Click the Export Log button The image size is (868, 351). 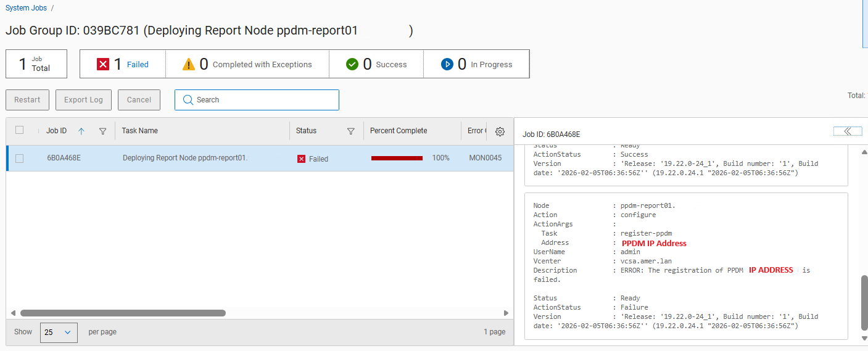coord(83,100)
